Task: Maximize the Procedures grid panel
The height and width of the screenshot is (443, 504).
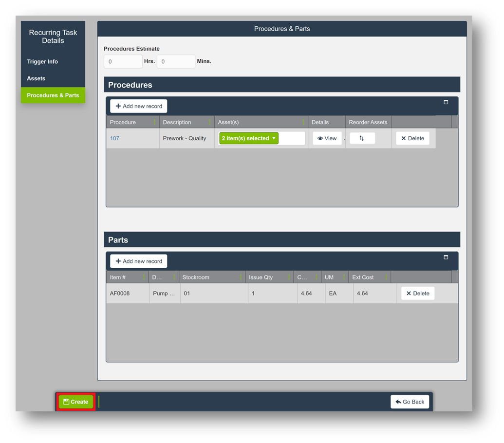Action: [446, 102]
